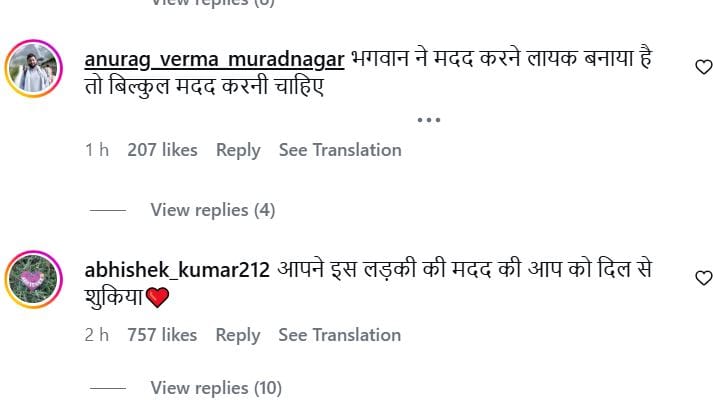Select anurag's Hindi comment text
The height and width of the screenshot is (402, 713).
500,60
